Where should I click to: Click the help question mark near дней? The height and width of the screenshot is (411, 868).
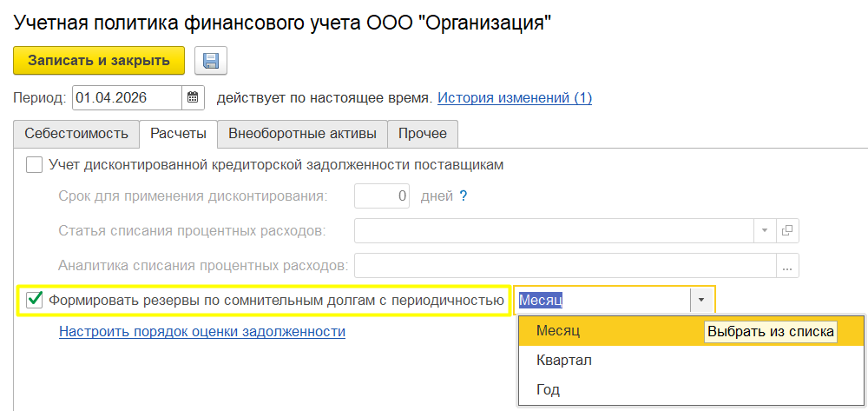pyautogui.click(x=464, y=196)
